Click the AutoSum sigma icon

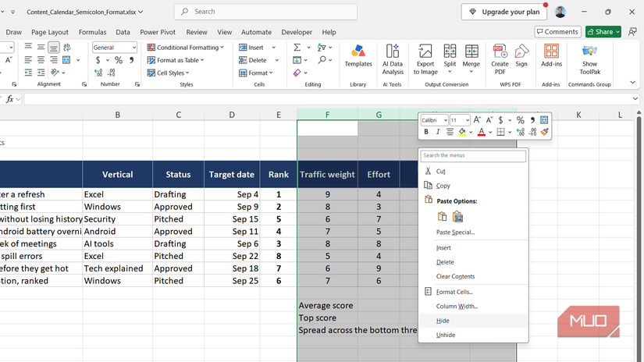click(x=297, y=47)
